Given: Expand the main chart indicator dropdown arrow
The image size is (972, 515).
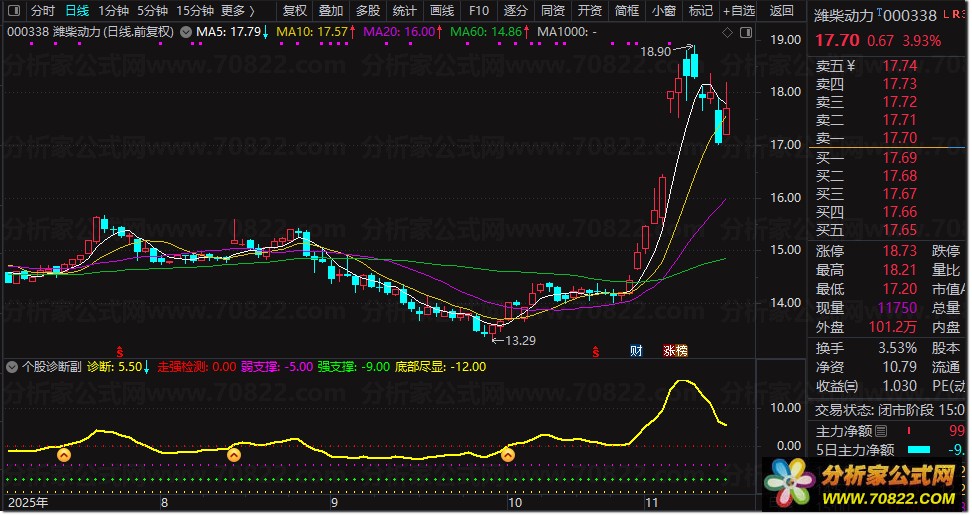Looking at the screenshot, I should 185,32.
